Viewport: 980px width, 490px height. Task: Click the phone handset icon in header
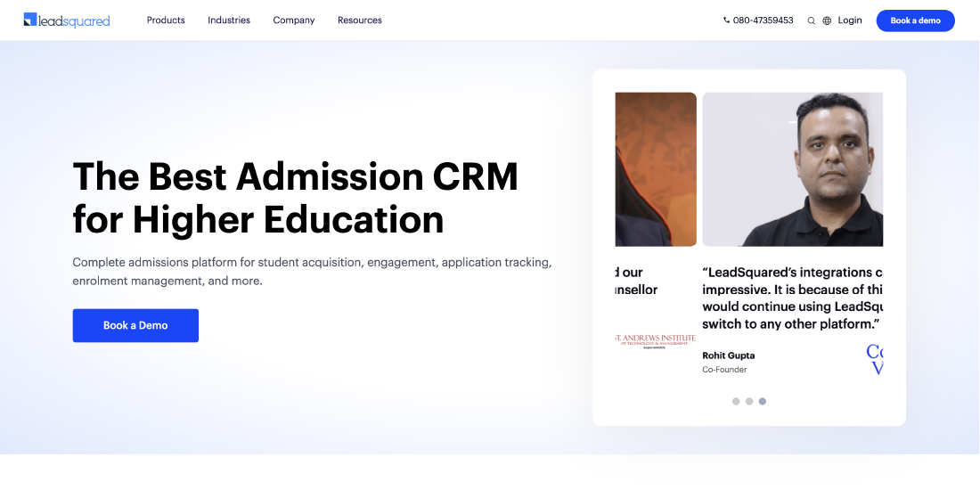coord(727,20)
